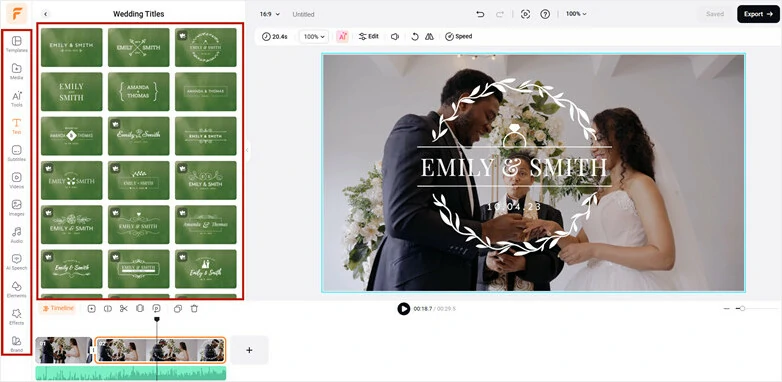
Task: Go back from Wedding Titles panel
Action: 45,14
